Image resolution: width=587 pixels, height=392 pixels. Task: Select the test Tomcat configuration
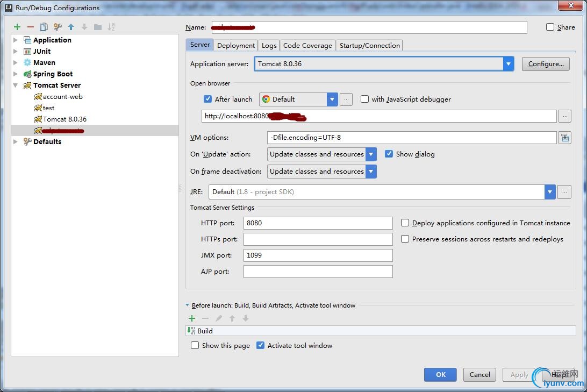click(x=48, y=108)
